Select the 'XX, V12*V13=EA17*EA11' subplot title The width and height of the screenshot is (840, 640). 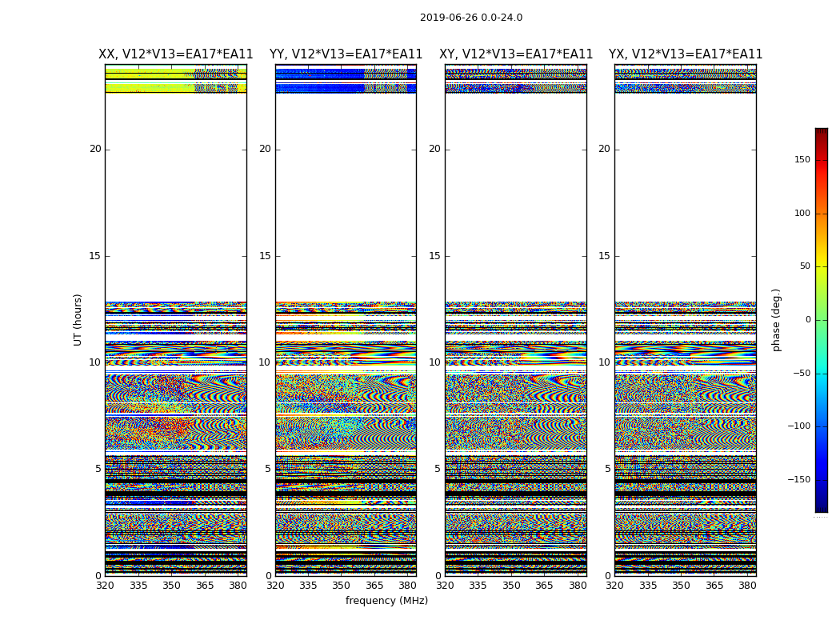tap(176, 54)
